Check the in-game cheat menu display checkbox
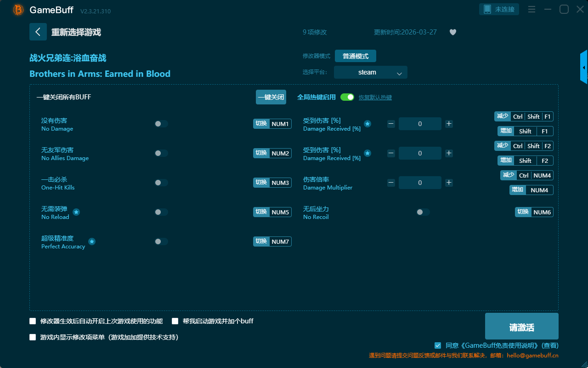 (x=33, y=337)
